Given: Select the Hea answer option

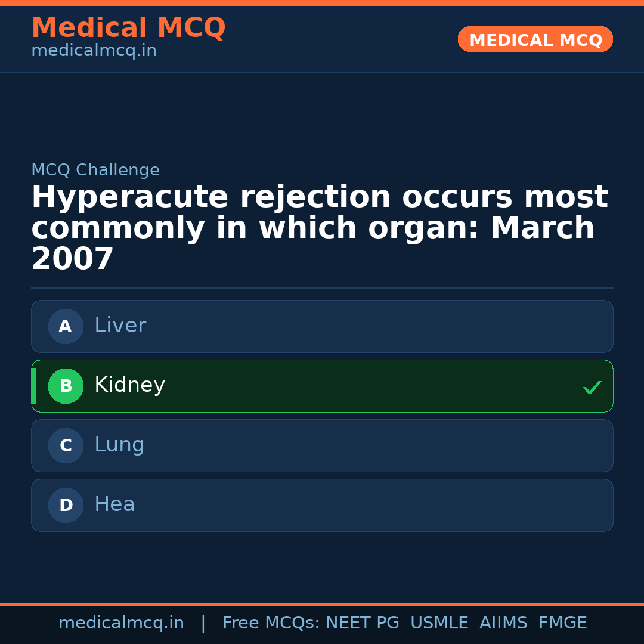Looking at the screenshot, I should [x=322, y=505].
